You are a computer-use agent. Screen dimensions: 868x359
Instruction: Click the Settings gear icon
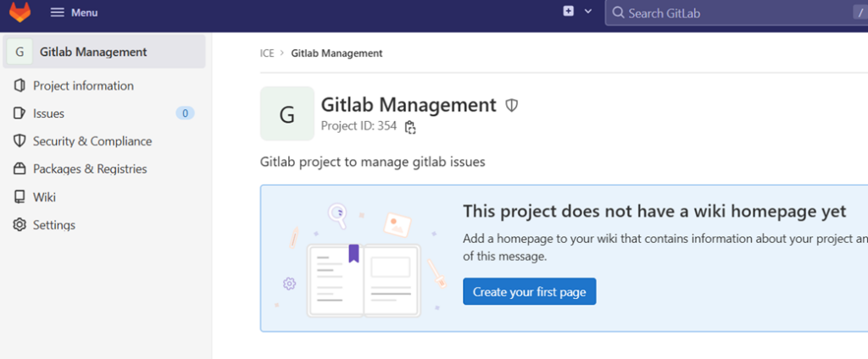19,225
